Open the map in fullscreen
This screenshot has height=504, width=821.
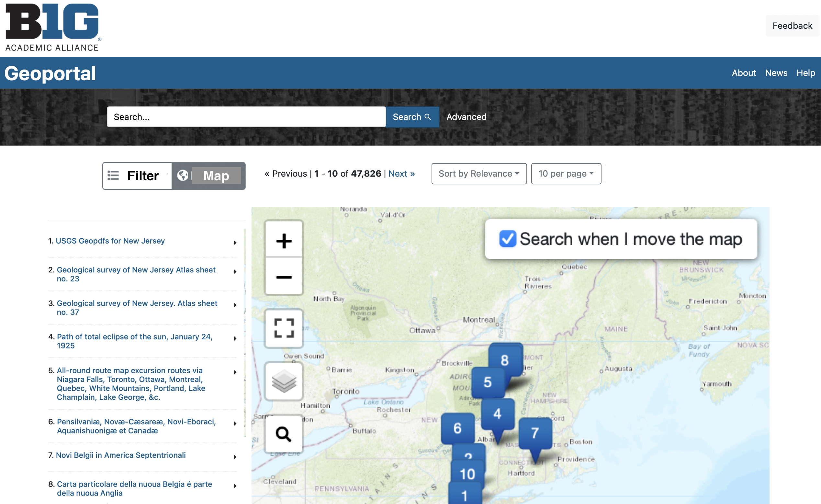pyautogui.click(x=284, y=328)
